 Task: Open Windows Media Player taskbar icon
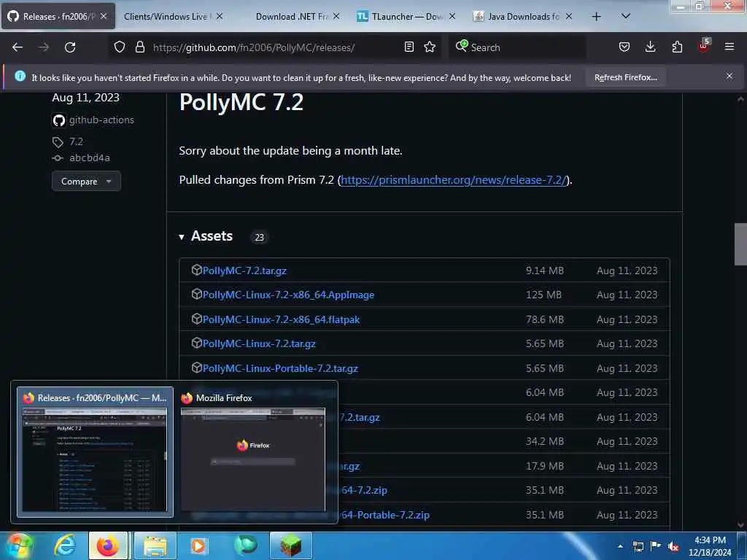(x=198, y=545)
